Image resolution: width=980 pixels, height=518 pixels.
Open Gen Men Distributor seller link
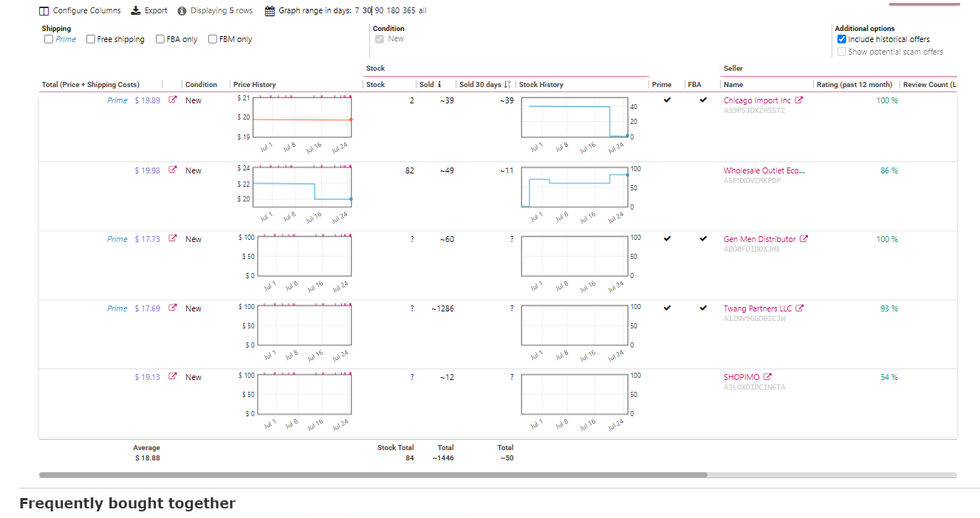pos(760,239)
